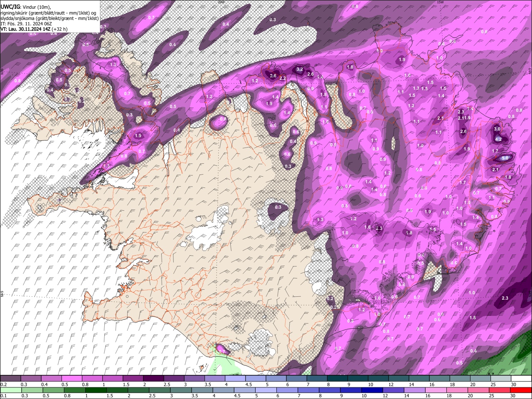This screenshot has width=532, height=399.
Task: Select upper legend swatch starting at 4
Action: click(235, 378)
